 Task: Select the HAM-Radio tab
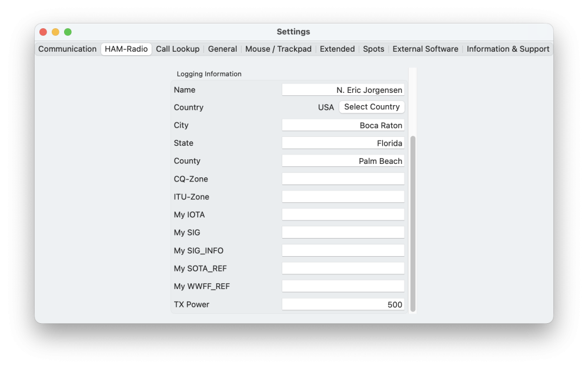click(x=126, y=49)
